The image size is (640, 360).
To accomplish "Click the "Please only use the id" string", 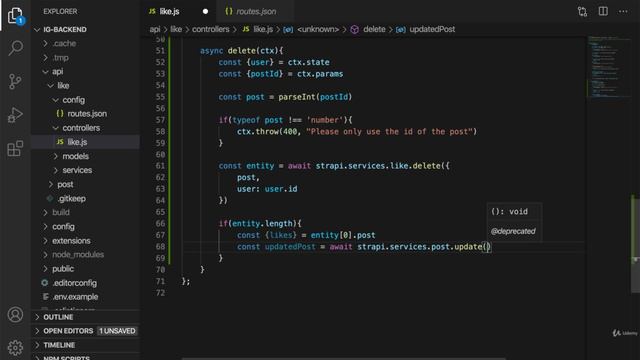I will coord(391,132).
